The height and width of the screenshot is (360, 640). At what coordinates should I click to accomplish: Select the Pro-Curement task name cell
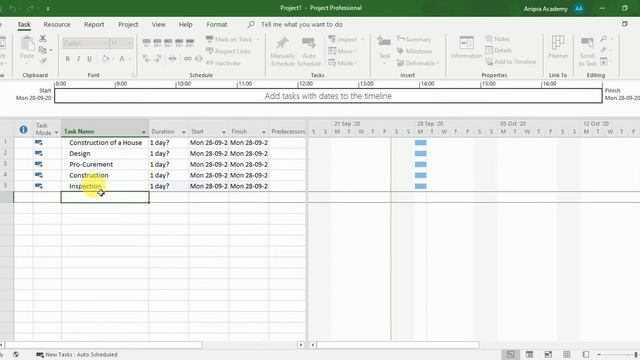[105, 164]
